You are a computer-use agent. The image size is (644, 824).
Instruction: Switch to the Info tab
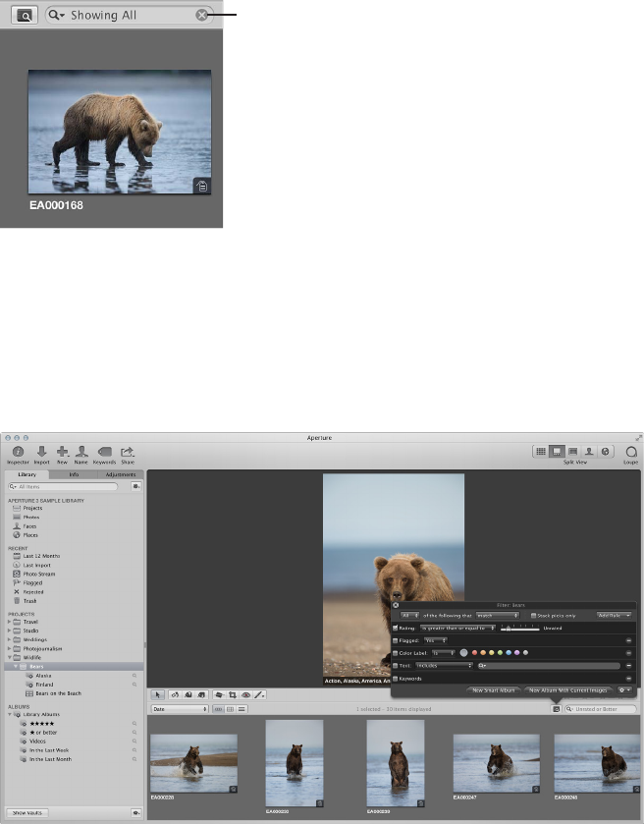point(74,474)
